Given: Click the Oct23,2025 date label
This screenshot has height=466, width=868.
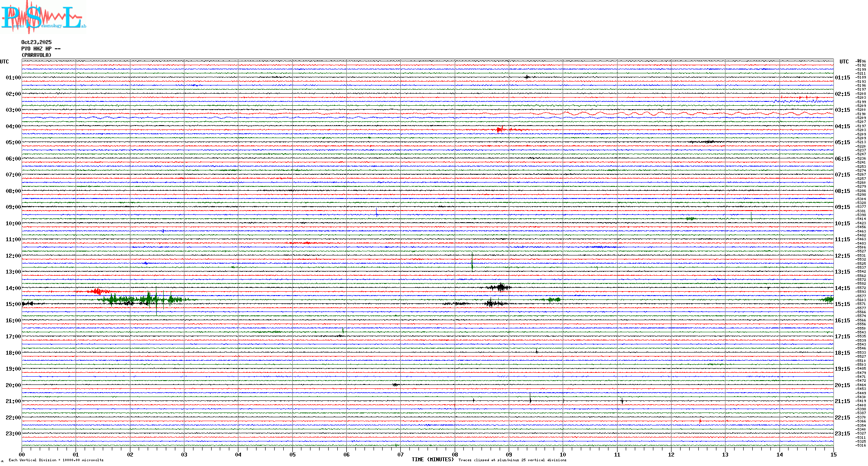Looking at the screenshot, I should [x=36, y=42].
